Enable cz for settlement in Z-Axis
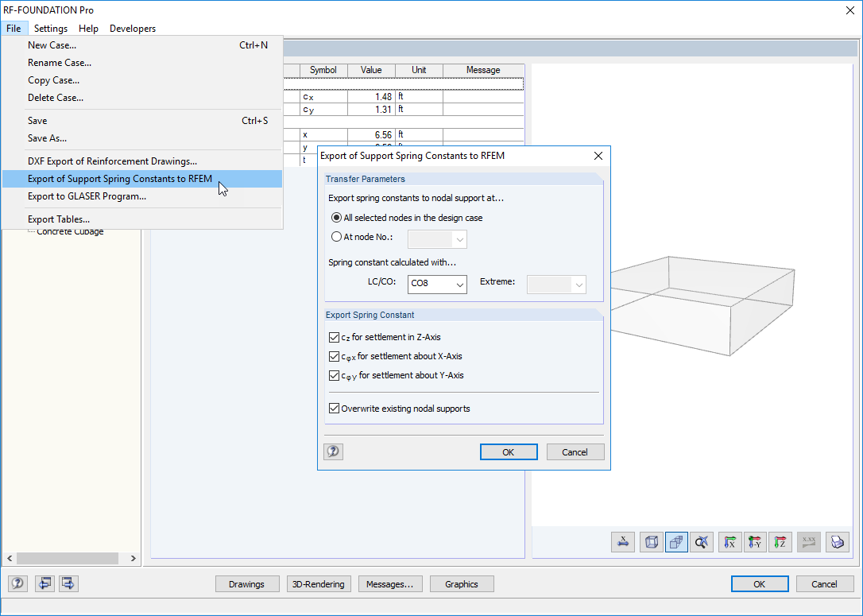The image size is (863, 616). point(335,337)
